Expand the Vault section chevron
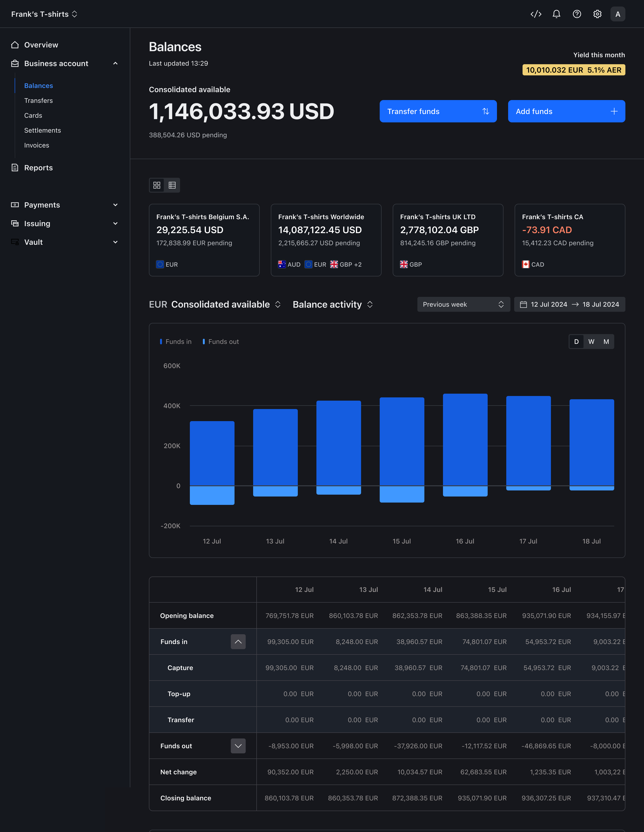This screenshot has width=644, height=832. tap(115, 242)
